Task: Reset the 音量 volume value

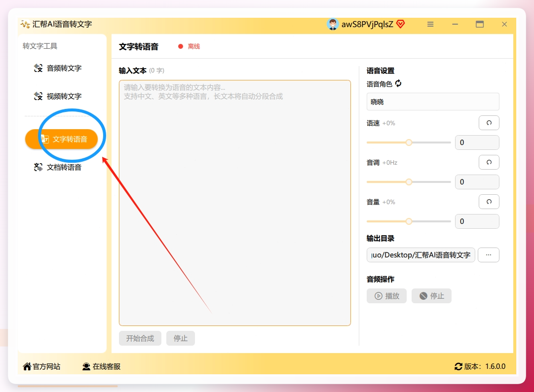Action: pyautogui.click(x=489, y=202)
